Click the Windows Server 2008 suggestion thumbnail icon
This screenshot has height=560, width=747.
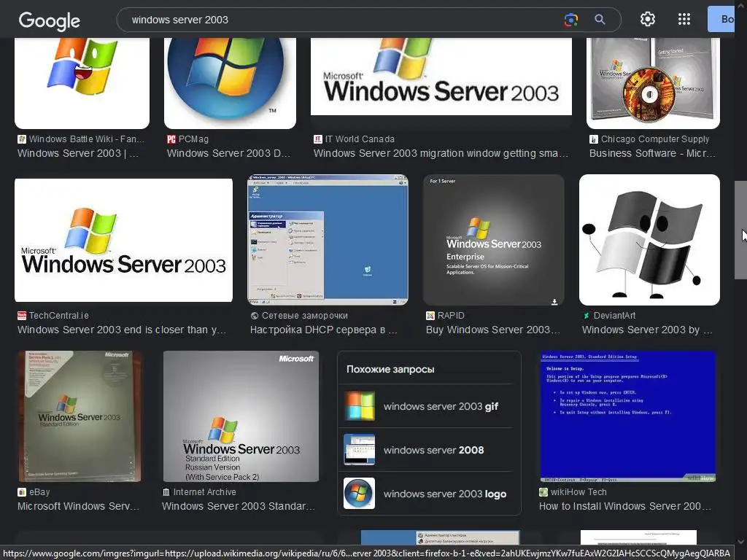(x=359, y=449)
